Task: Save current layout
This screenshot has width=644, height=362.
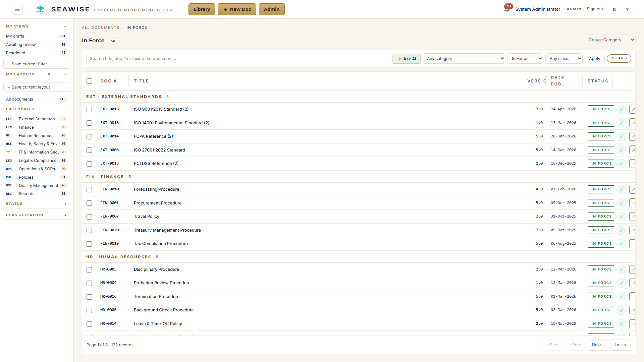Action: click(37, 87)
